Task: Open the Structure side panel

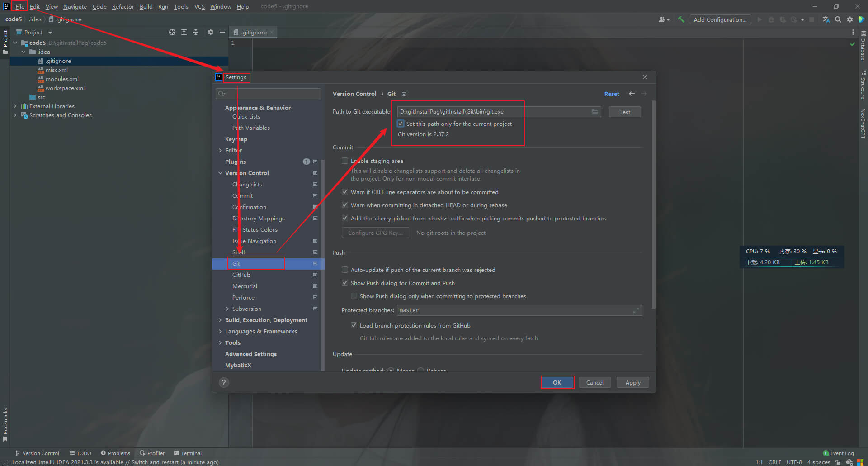Action: coord(863,85)
